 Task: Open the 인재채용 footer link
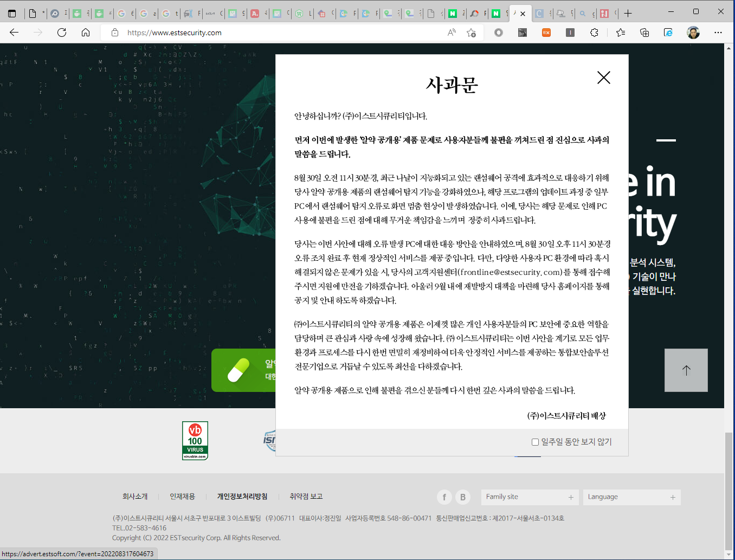pos(182,497)
